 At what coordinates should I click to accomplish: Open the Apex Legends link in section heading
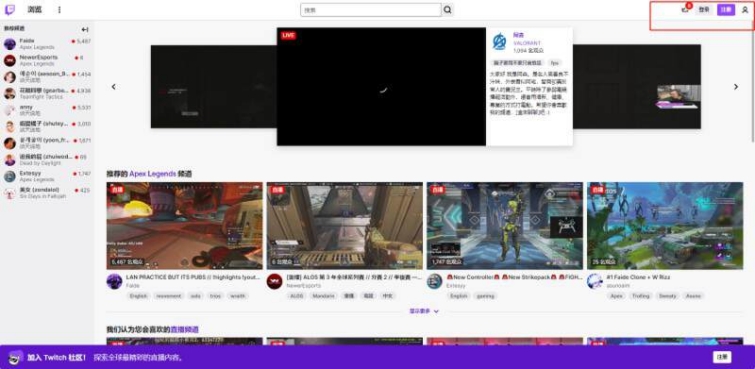point(152,174)
